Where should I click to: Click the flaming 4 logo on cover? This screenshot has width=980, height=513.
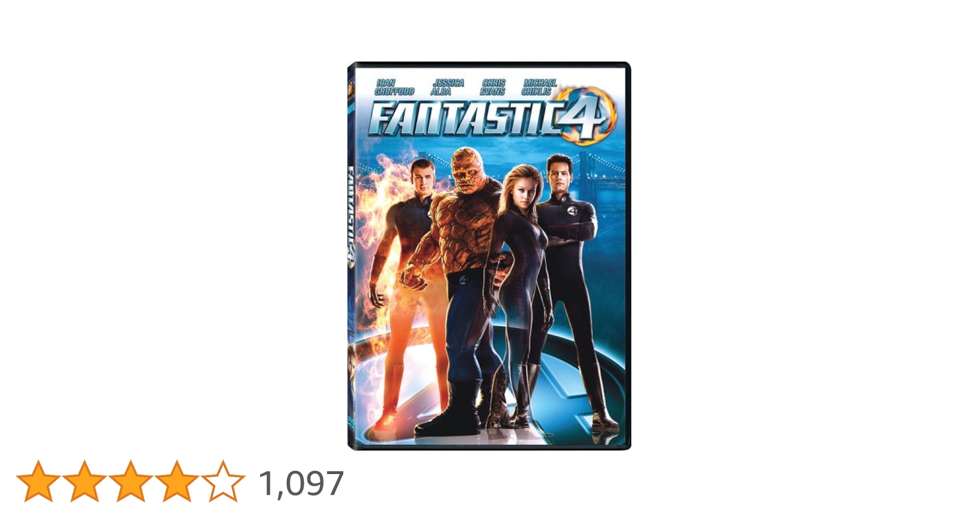point(586,117)
